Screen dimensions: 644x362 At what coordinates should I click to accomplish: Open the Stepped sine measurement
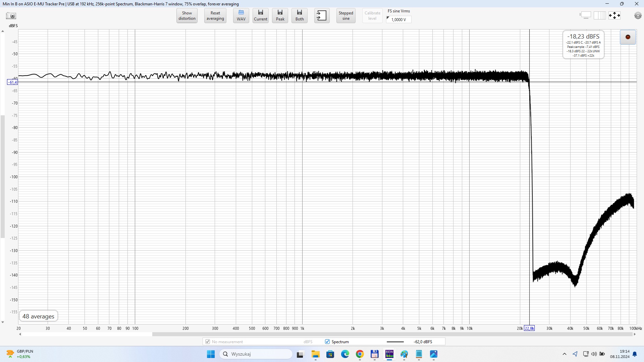pyautogui.click(x=346, y=16)
